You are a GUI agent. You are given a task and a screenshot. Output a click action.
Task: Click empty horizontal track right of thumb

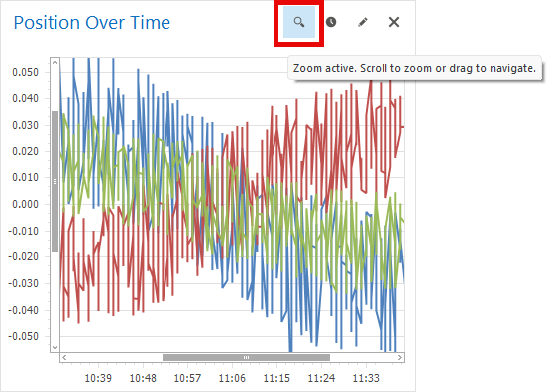[x=363, y=357]
